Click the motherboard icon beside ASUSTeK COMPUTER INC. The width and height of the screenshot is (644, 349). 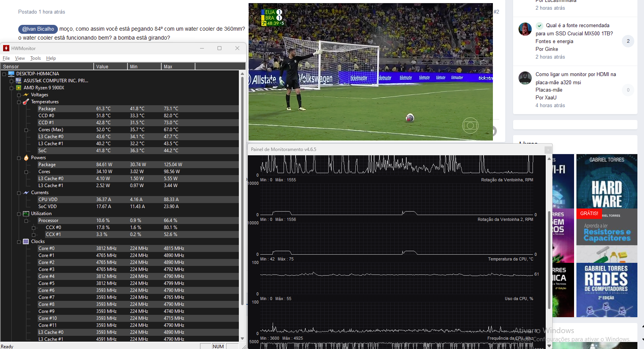19,80
